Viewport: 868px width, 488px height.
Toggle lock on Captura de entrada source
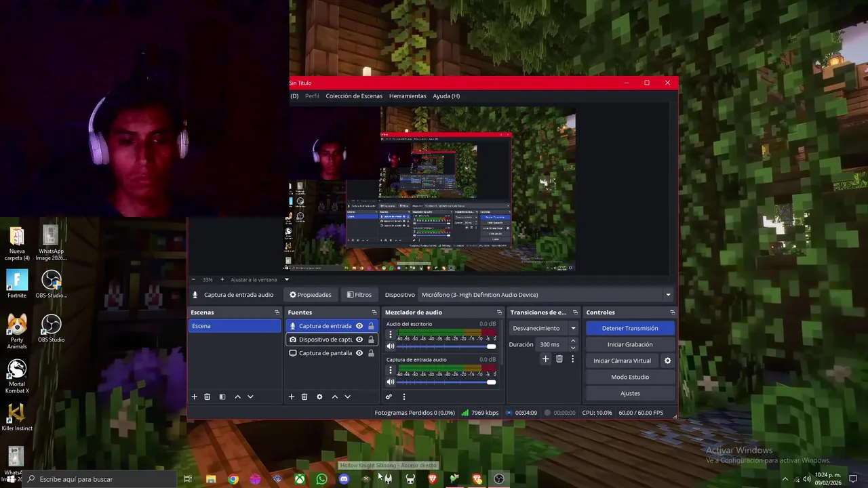(371, 326)
